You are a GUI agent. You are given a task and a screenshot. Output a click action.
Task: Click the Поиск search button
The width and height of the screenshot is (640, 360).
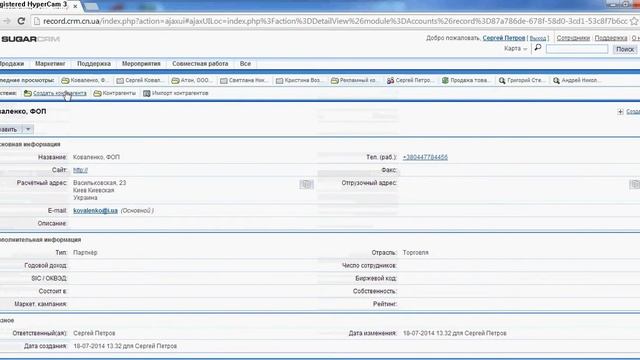(x=625, y=49)
